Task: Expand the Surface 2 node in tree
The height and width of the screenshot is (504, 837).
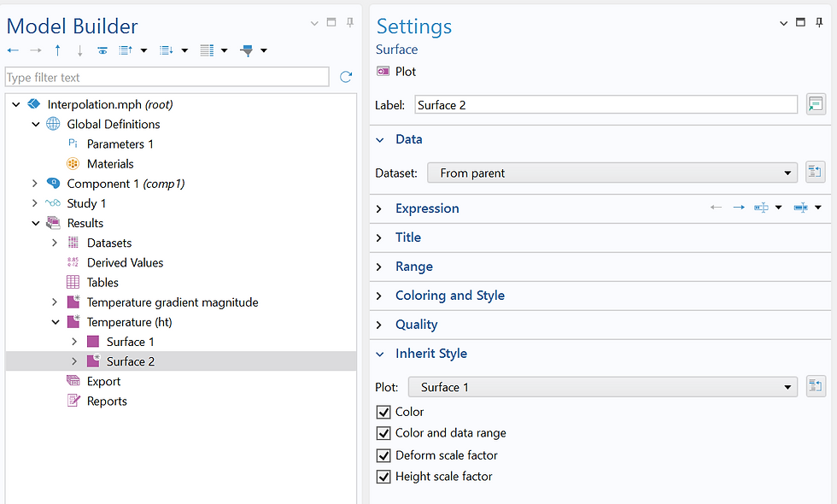Action: pos(74,360)
